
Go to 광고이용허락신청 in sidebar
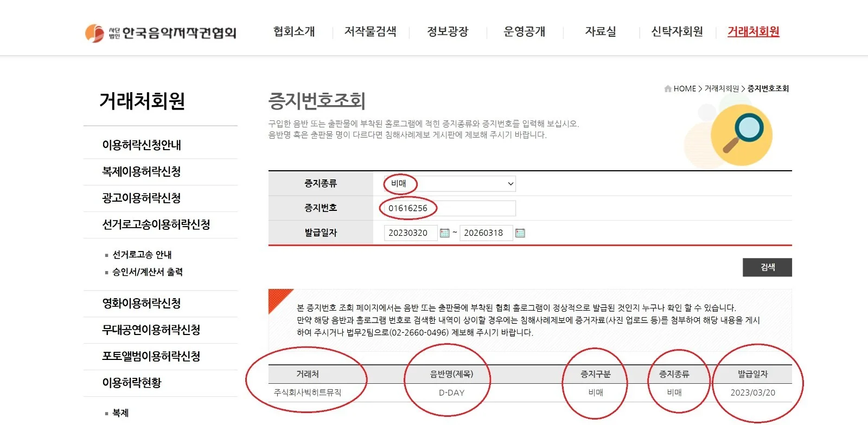pyautogui.click(x=142, y=198)
